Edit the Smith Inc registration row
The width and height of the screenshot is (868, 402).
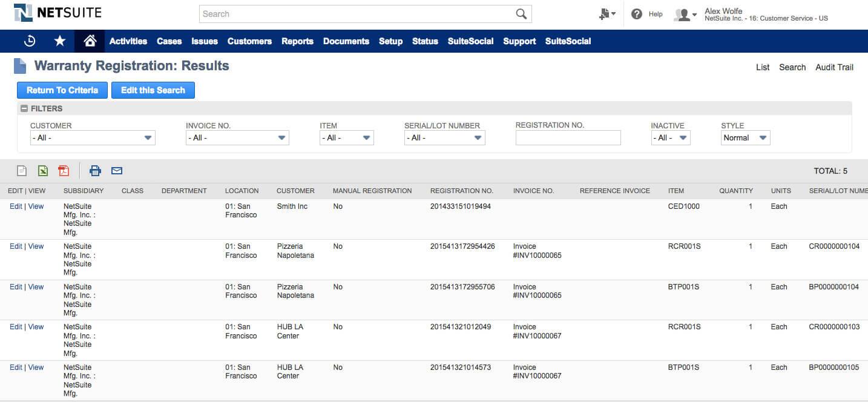[16, 206]
